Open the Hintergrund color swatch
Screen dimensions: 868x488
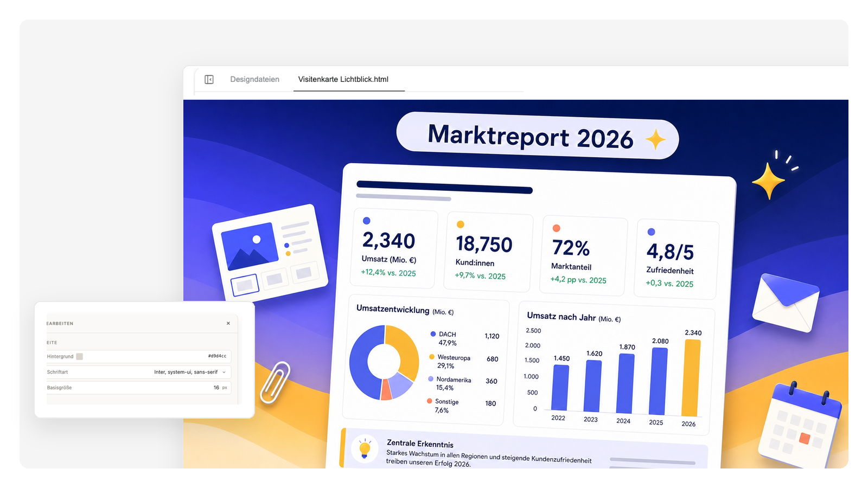pyautogui.click(x=79, y=356)
